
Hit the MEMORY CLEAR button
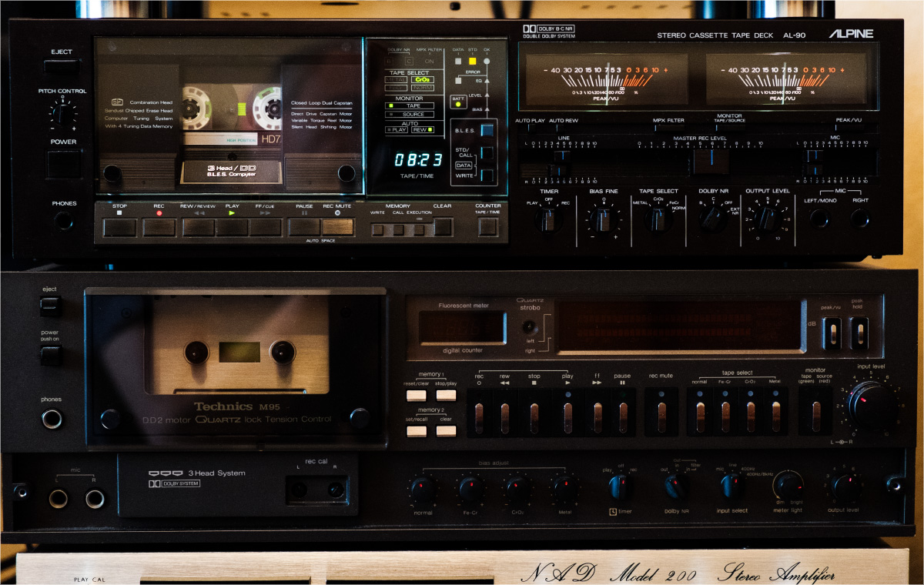click(x=443, y=227)
